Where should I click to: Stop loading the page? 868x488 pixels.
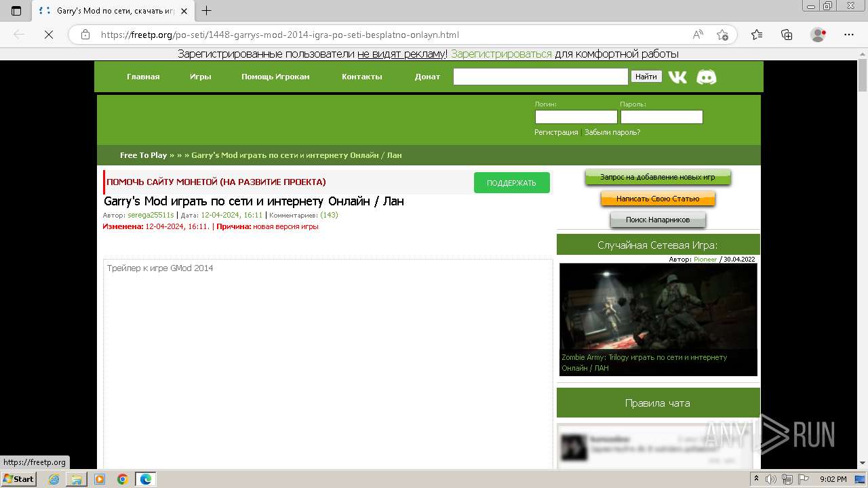(x=49, y=35)
